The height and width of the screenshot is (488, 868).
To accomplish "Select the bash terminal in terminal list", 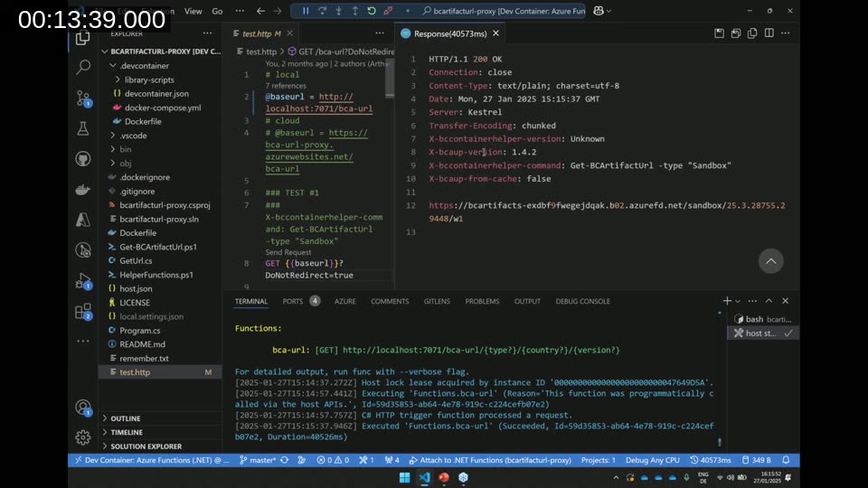I will click(x=763, y=319).
